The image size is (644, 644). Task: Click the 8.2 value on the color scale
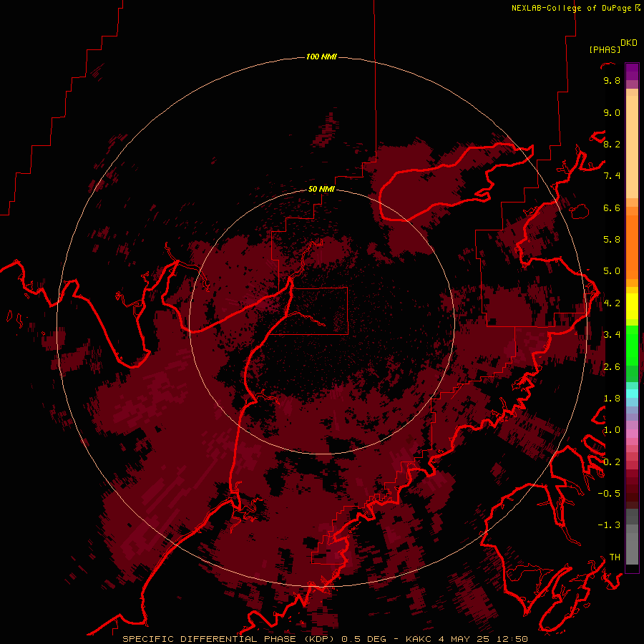[x=612, y=145]
